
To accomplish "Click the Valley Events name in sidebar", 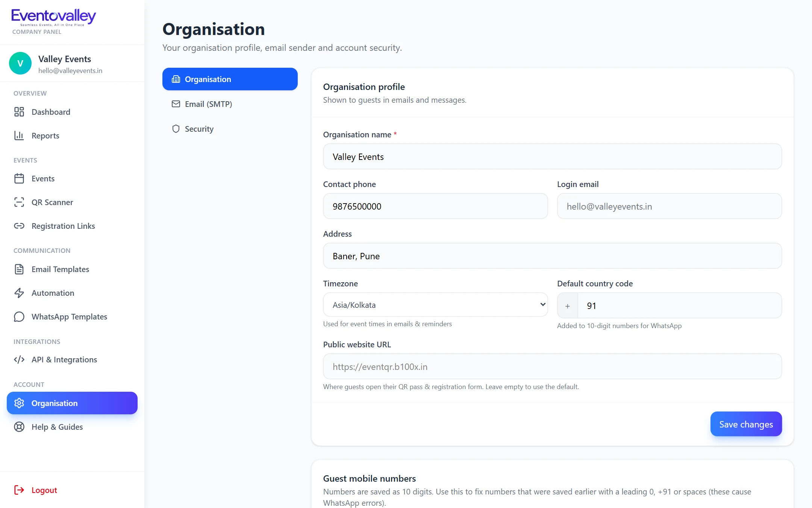I will coord(65,59).
